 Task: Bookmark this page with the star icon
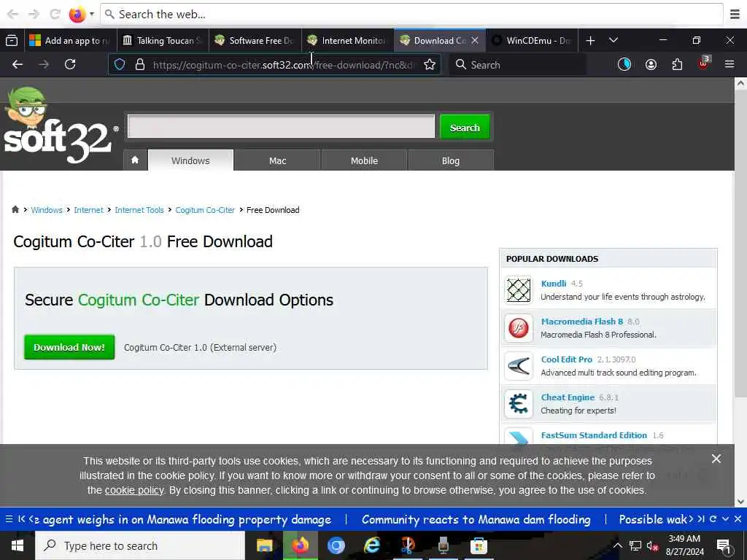[430, 65]
